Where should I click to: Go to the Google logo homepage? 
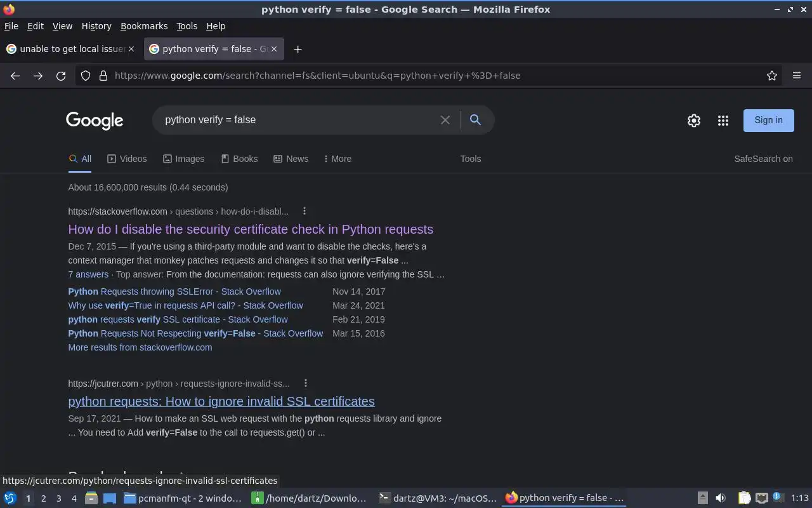coord(95,121)
